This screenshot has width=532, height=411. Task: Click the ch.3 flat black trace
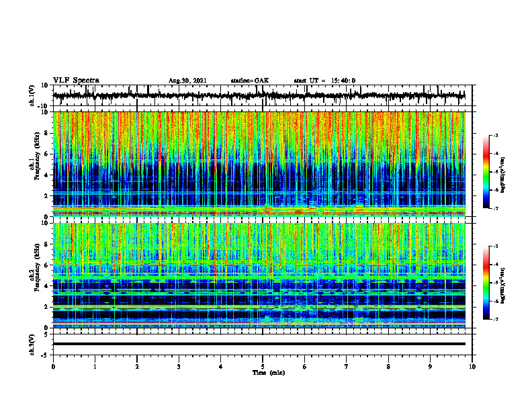coord(259,344)
